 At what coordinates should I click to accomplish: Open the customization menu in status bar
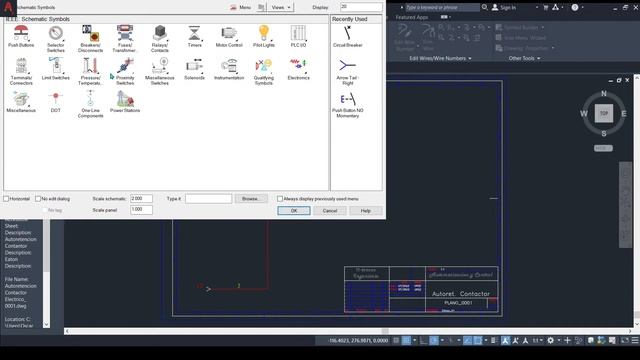(635, 340)
